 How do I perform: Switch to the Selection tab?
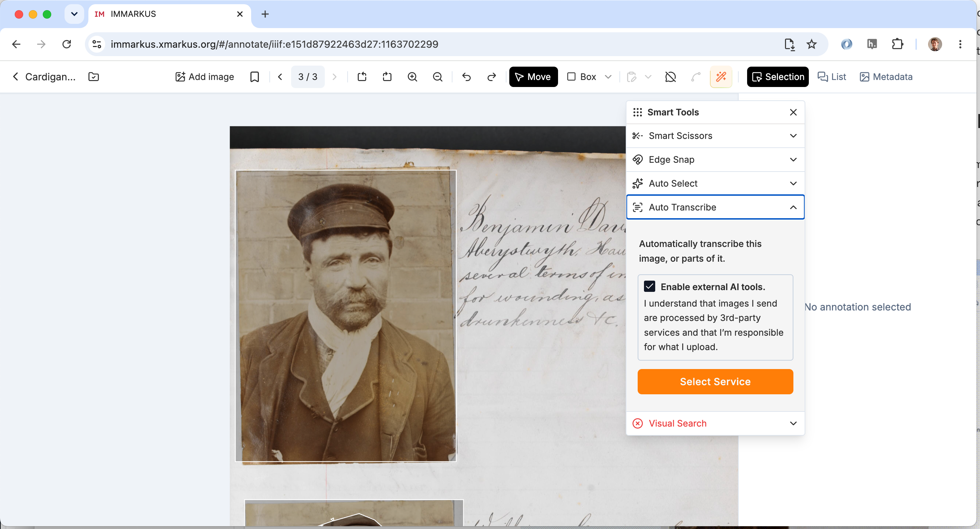(778, 77)
